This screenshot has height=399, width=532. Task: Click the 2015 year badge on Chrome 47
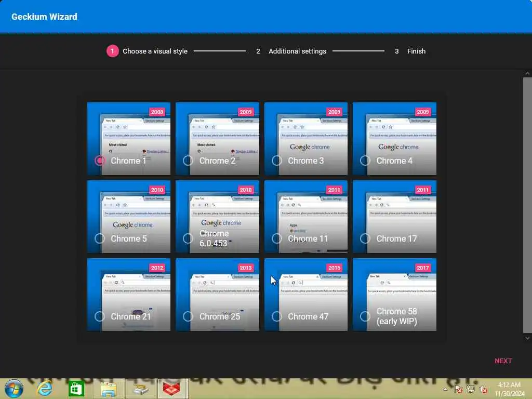pos(334,268)
